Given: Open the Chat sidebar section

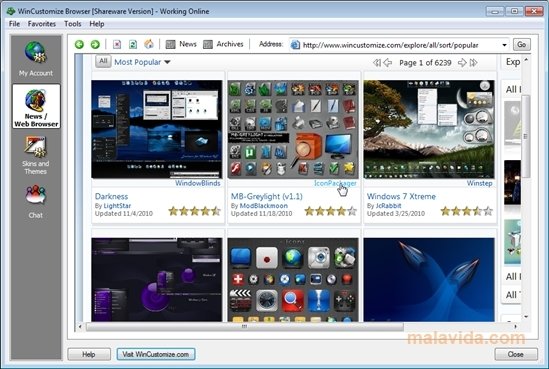Looking at the screenshot, I should coord(35,201).
